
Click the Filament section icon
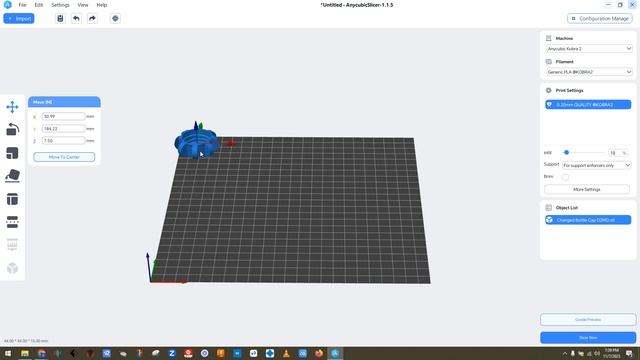point(549,62)
